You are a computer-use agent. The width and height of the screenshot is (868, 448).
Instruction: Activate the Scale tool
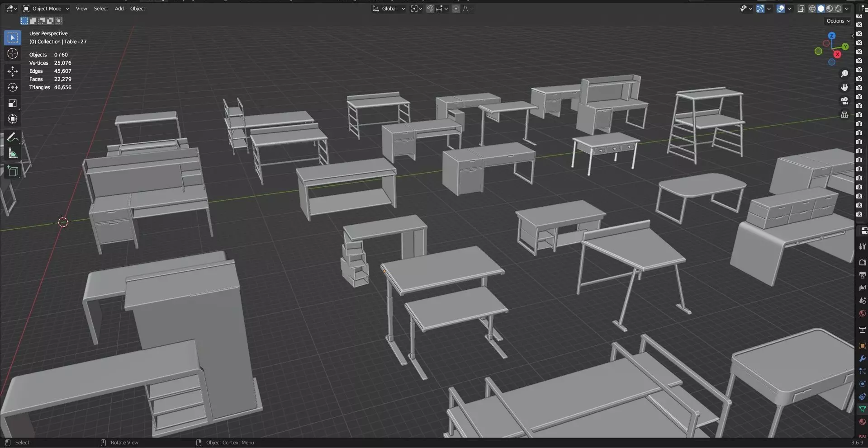(13, 103)
